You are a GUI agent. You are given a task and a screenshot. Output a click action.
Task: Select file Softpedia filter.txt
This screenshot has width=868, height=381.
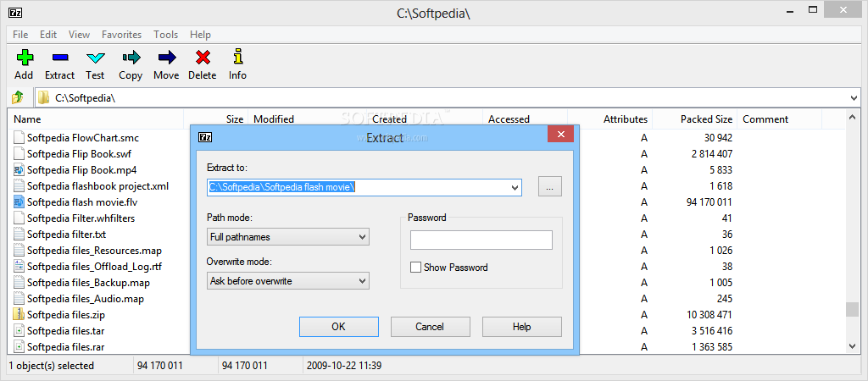pos(66,234)
